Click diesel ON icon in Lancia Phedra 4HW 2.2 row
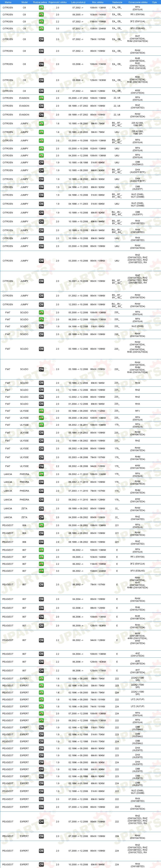161x868 pixels. [x=41, y=500]
